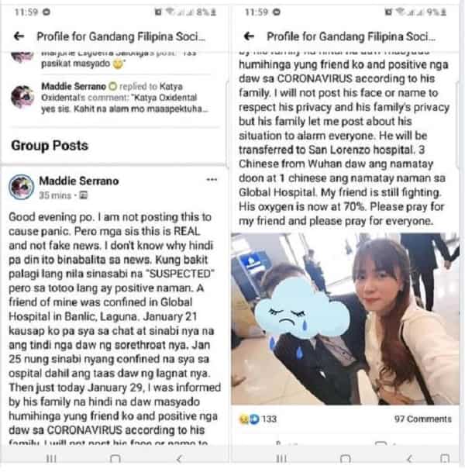Tap Android home button on left screen
The image size is (465, 476).
click(x=115, y=458)
